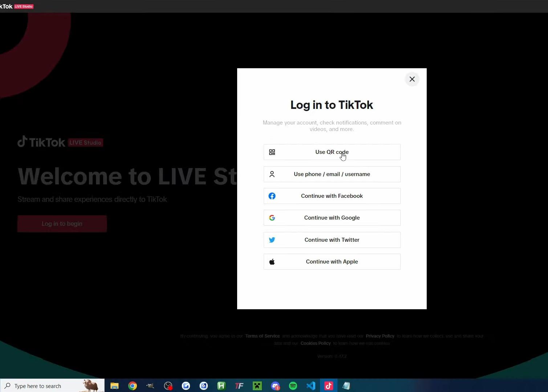This screenshot has width=548, height=392.
Task: Open OBS Studio from the taskbar
Action: click(x=168, y=386)
